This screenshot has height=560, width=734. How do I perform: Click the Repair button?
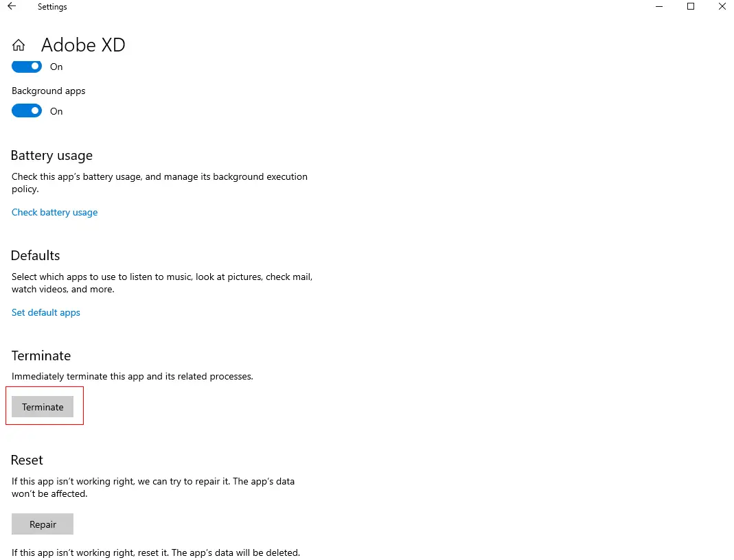point(43,524)
